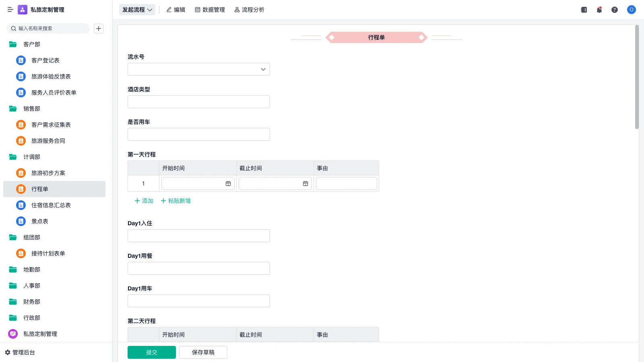Image resolution: width=644 pixels, height=362 pixels.
Task: Open the 发起流程 dropdown menu
Action: pyautogui.click(x=137, y=10)
